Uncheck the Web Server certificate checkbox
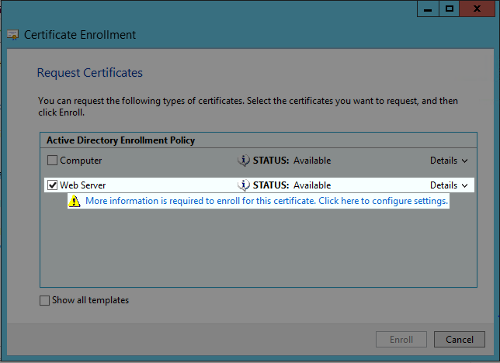 coord(52,185)
